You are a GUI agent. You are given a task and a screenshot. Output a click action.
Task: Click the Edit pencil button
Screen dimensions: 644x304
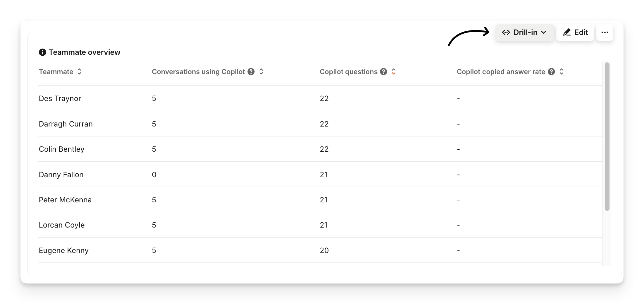click(575, 32)
